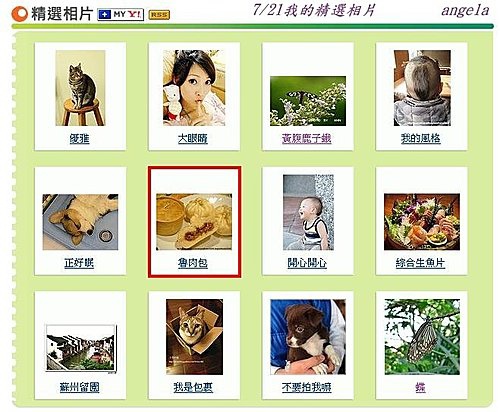The width and height of the screenshot is (500, 412).
Task: Open the 大眼睛 girl photo thumbnail
Action: pos(194,88)
